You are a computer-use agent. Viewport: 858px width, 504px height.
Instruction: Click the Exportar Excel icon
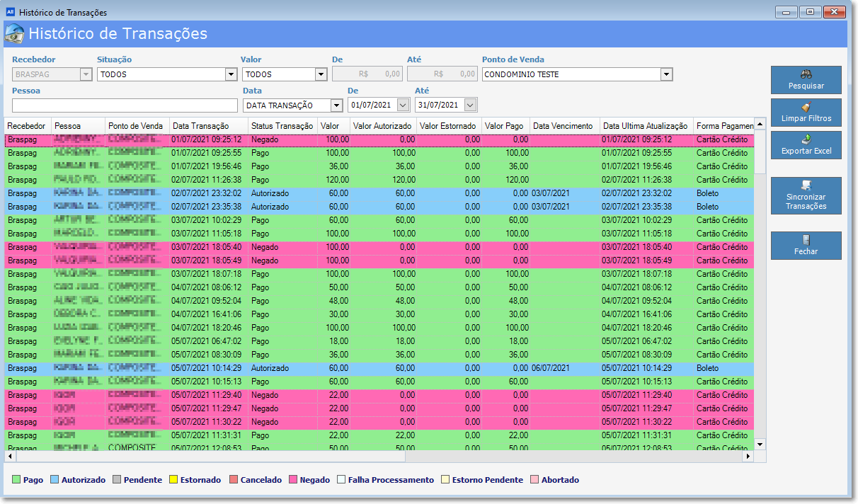click(x=806, y=139)
